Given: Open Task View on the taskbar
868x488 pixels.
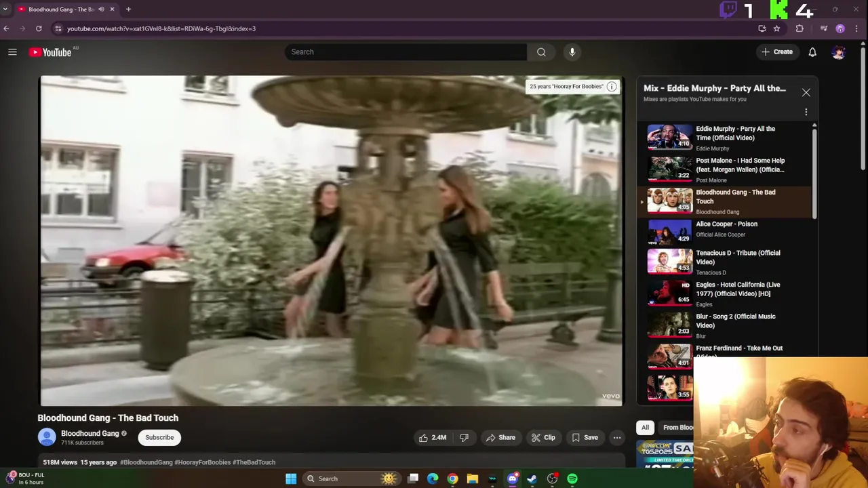Looking at the screenshot, I should click(413, 479).
